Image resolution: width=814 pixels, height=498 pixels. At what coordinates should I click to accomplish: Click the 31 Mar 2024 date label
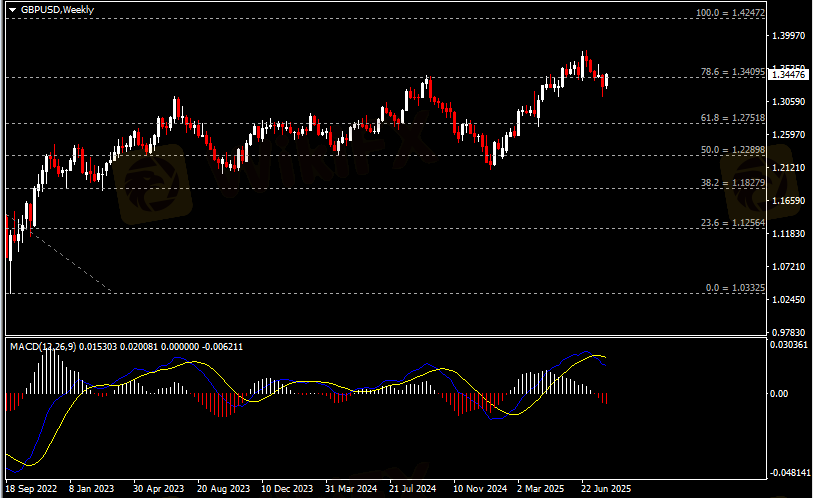pyautogui.click(x=351, y=489)
